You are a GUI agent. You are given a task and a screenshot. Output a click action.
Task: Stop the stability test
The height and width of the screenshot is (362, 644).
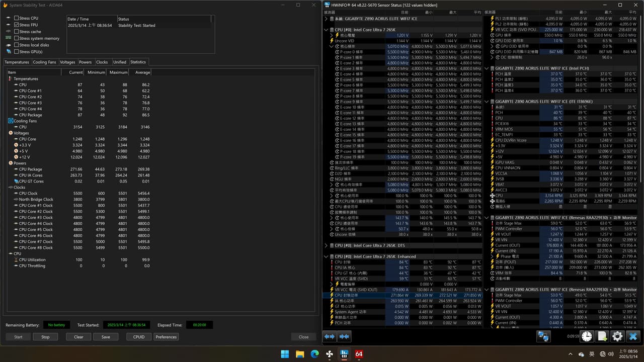pyautogui.click(x=45, y=337)
